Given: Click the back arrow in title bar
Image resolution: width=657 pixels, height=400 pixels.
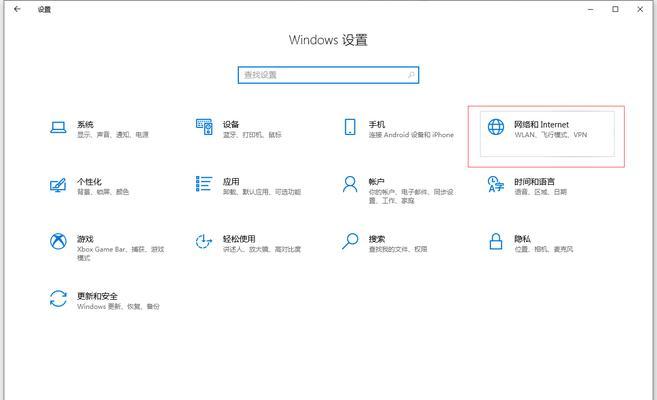Looking at the screenshot, I should (x=17, y=9).
